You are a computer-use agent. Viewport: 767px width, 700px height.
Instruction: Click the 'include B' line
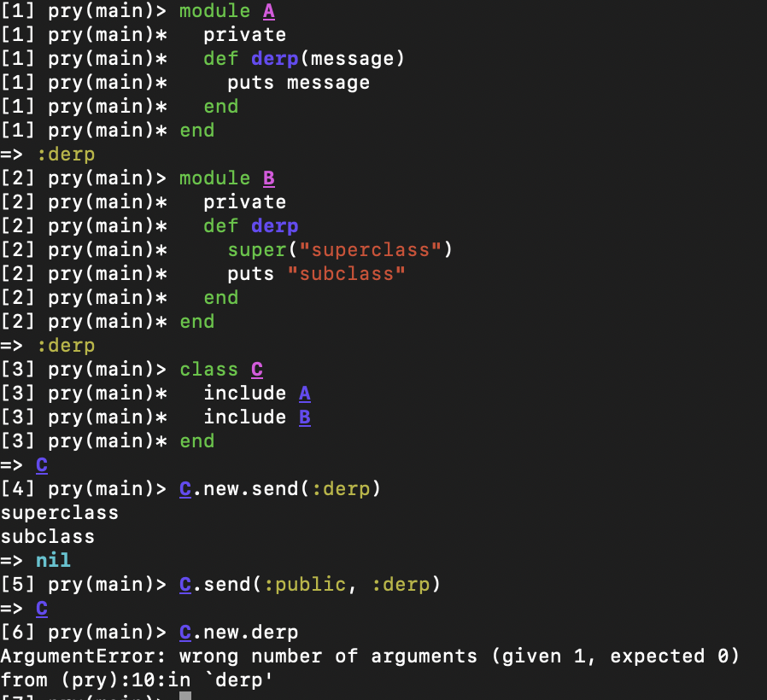pos(257,417)
